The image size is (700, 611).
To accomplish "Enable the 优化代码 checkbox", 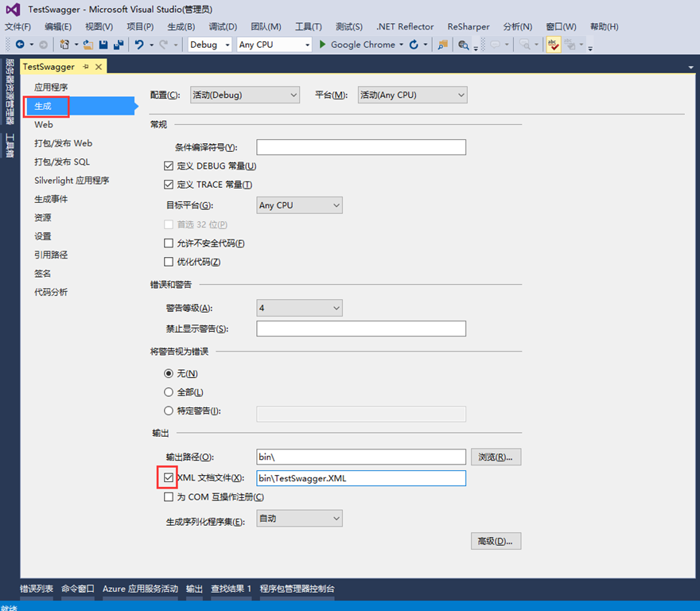I will click(x=169, y=261).
